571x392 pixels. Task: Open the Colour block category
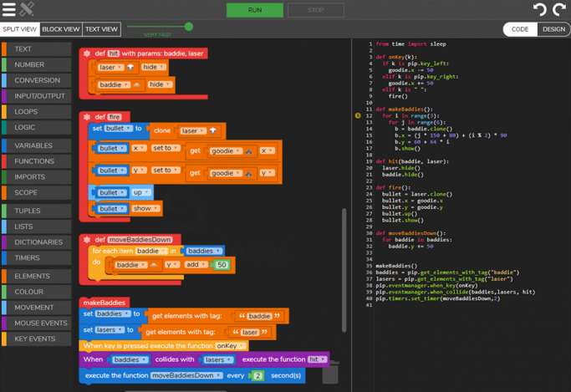(x=37, y=291)
